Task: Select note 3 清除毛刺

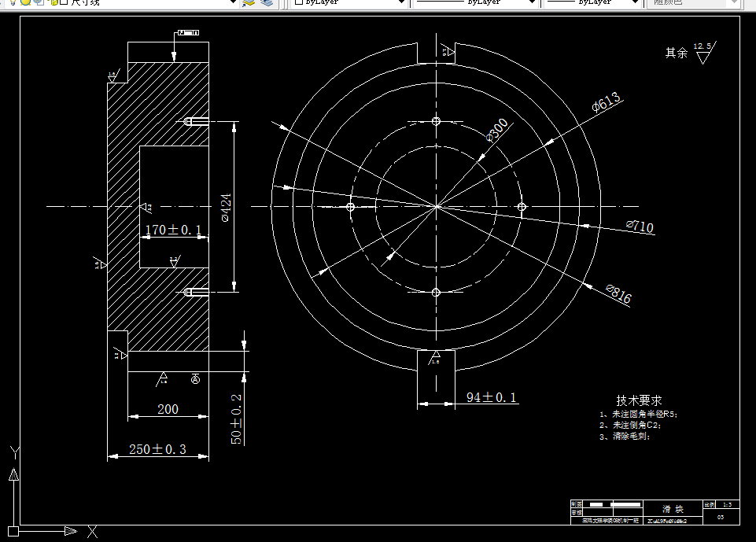Action: tap(625, 437)
